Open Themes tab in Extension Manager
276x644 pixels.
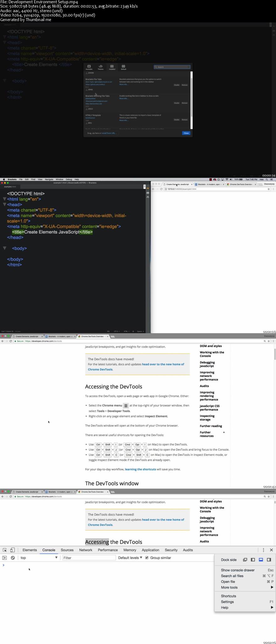click(x=100, y=67)
